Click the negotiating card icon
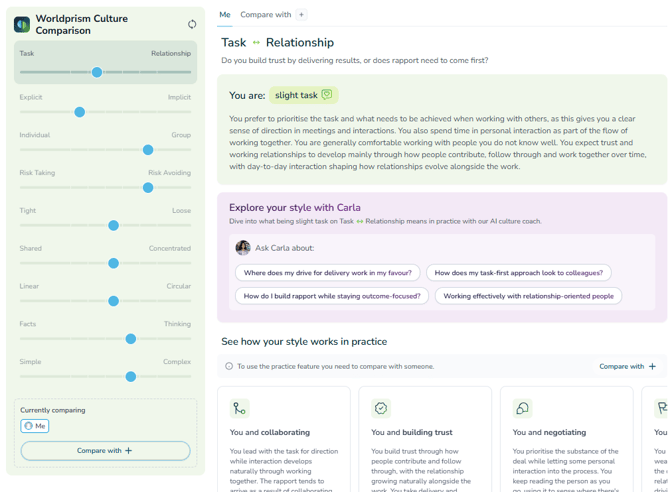The height and width of the screenshot is (492, 670). coord(522,409)
